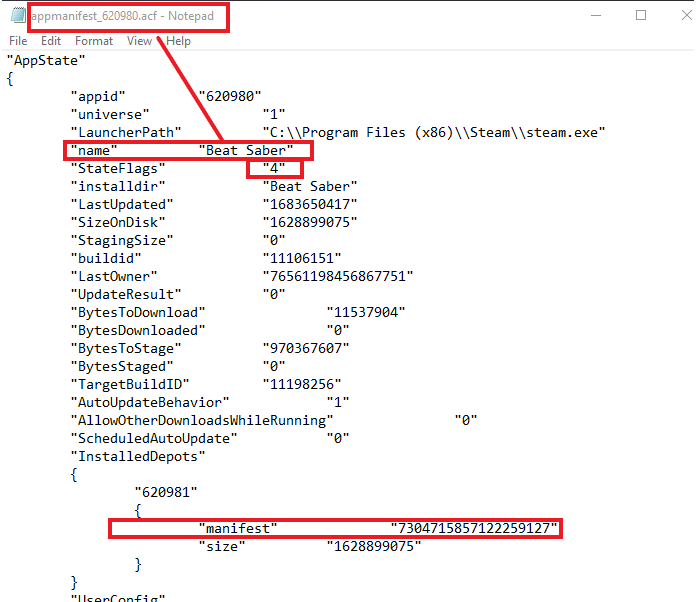The image size is (696, 602).
Task: Click the "StagingSize" key
Action: pyautogui.click(x=122, y=241)
